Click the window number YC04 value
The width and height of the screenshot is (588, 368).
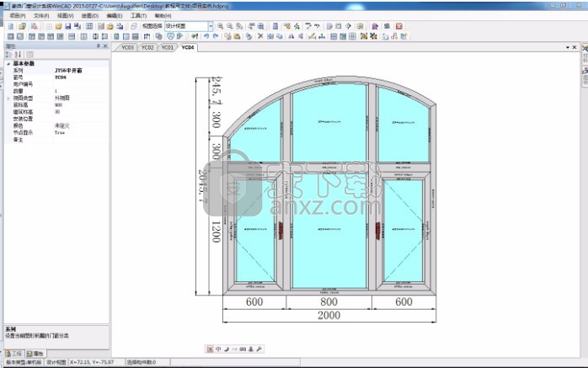tap(81, 77)
